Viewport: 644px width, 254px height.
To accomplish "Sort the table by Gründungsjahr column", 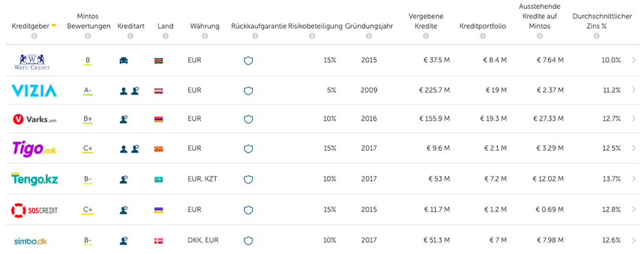I will [x=369, y=26].
